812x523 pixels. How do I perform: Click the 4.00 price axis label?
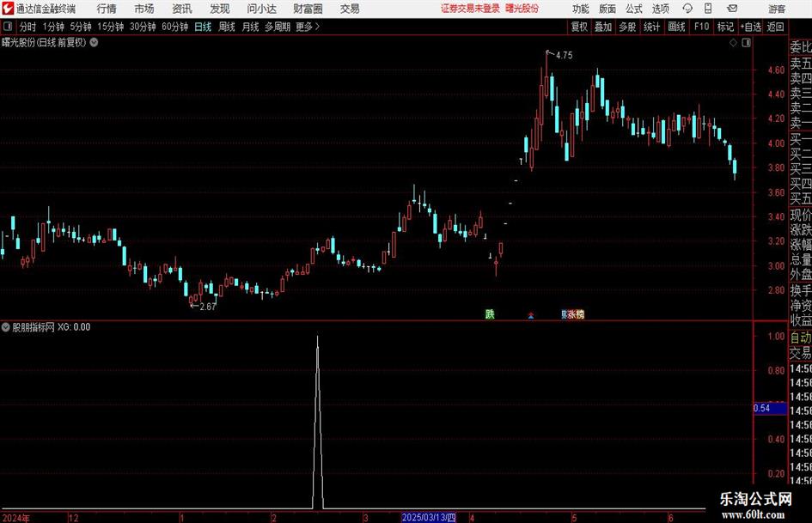pos(776,143)
